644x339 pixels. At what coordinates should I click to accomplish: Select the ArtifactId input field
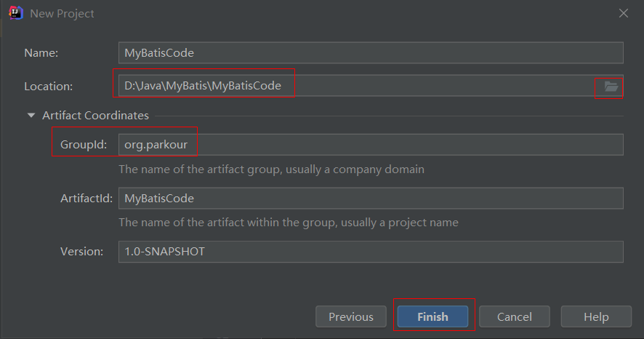[x=371, y=198]
